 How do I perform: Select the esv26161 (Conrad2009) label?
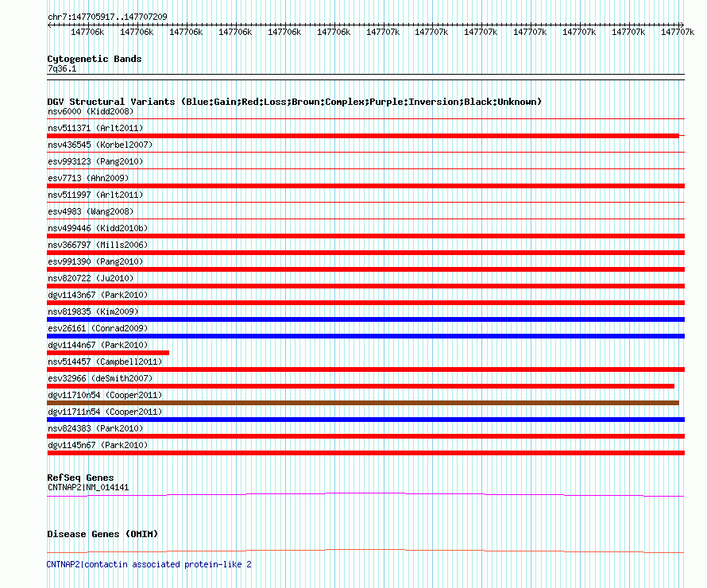tap(98, 328)
